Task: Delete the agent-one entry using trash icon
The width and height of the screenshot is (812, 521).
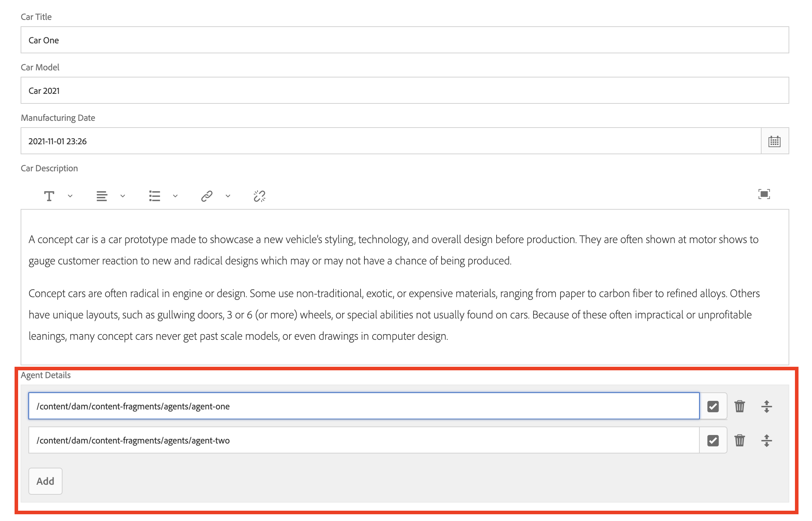Action: 740,406
